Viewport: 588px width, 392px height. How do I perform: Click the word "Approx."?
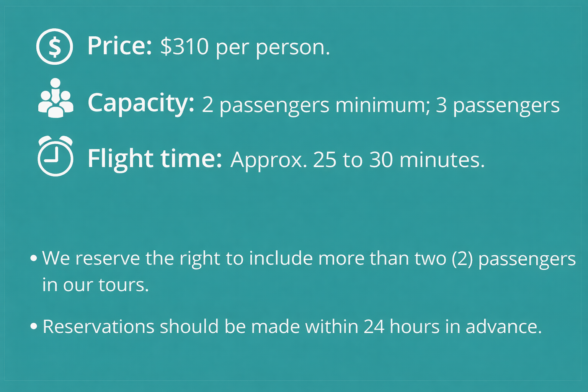[269, 161]
